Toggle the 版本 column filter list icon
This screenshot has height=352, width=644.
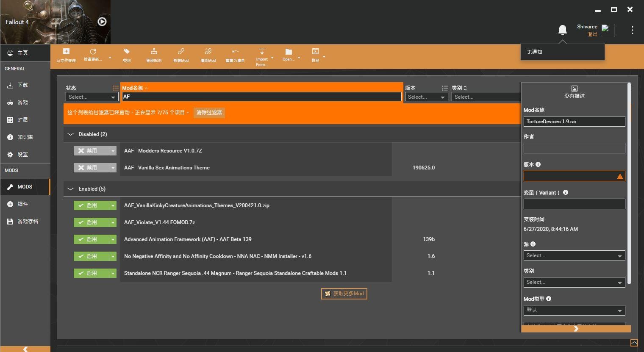(445, 88)
